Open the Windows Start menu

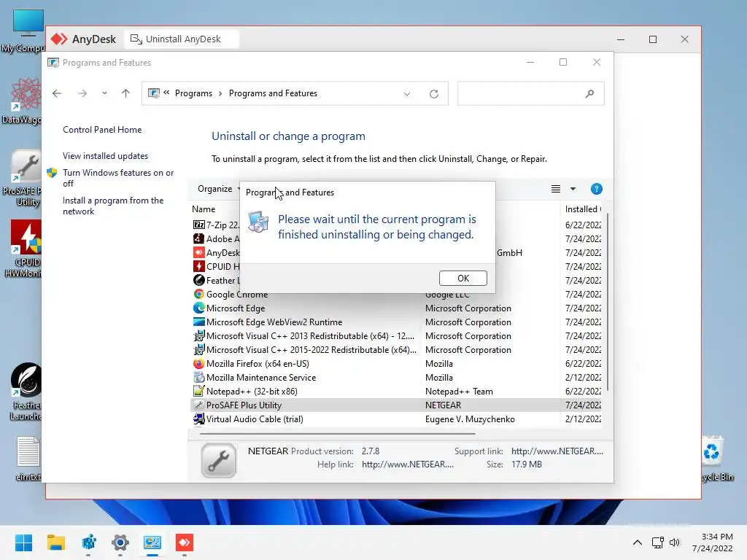[x=23, y=542]
